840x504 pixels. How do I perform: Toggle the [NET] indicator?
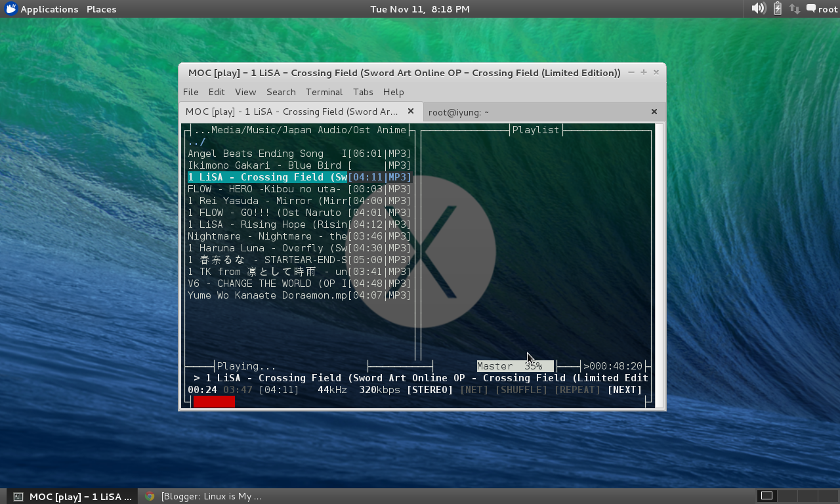pos(474,389)
